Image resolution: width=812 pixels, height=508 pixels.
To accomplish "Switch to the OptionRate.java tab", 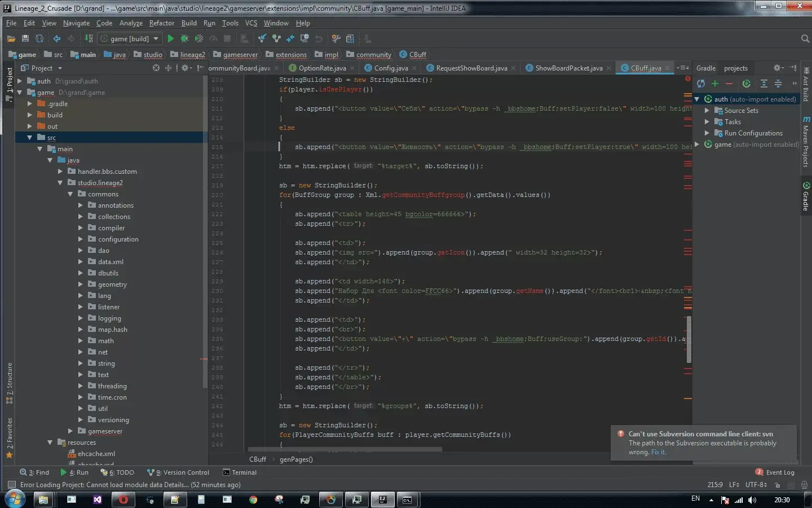I will coord(322,68).
